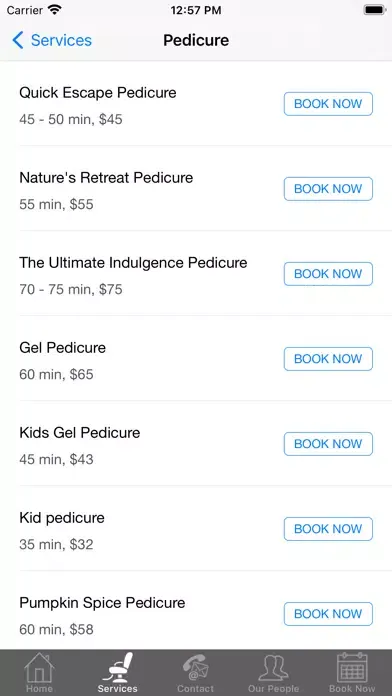Image resolution: width=392 pixels, height=696 pixels.
Task: Select the Services salon chair icon
Action: (118, 667)
